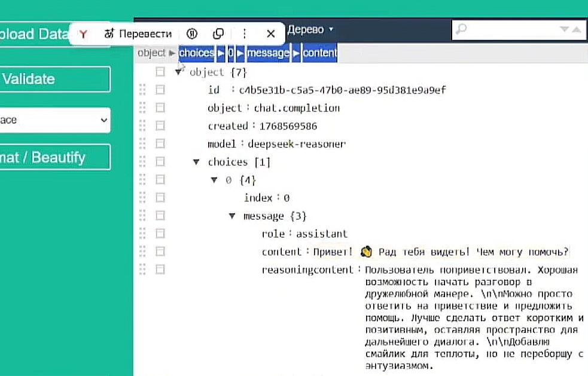Click drag handle beside the role row

(142, 234)
